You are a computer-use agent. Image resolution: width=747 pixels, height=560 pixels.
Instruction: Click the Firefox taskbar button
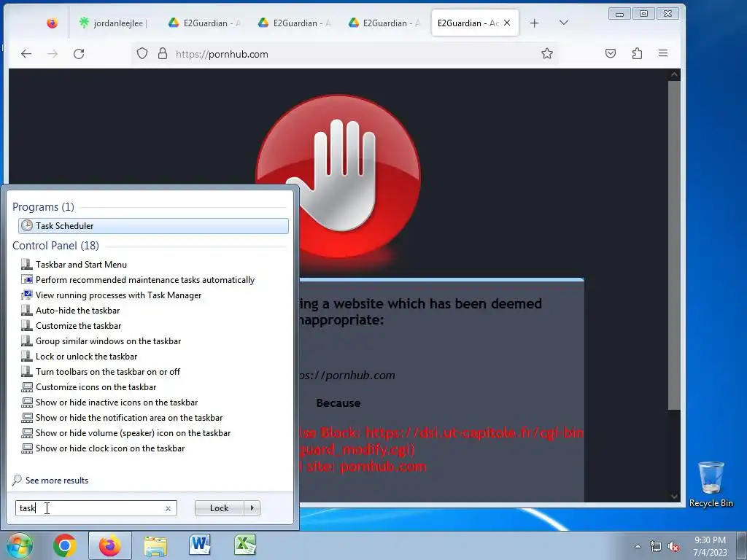pyautogui.click(x=110, y=545)
